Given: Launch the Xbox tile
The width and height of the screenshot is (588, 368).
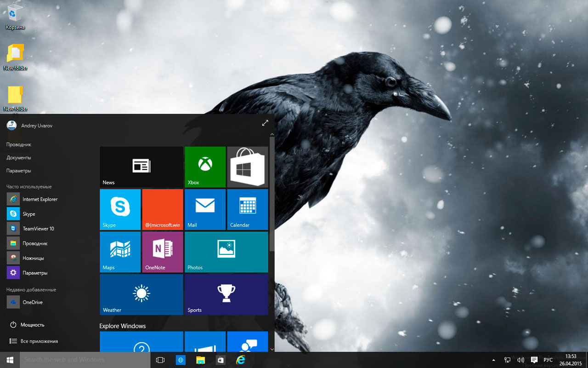Looking at the screenshot, I should tap(205, 167).
